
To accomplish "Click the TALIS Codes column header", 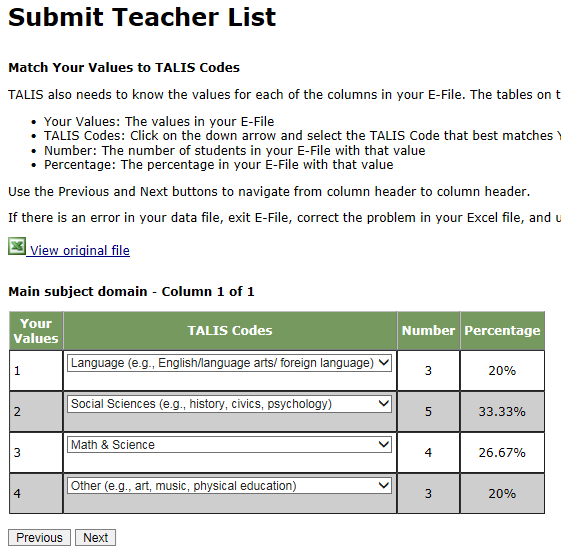I will [230, 331].
